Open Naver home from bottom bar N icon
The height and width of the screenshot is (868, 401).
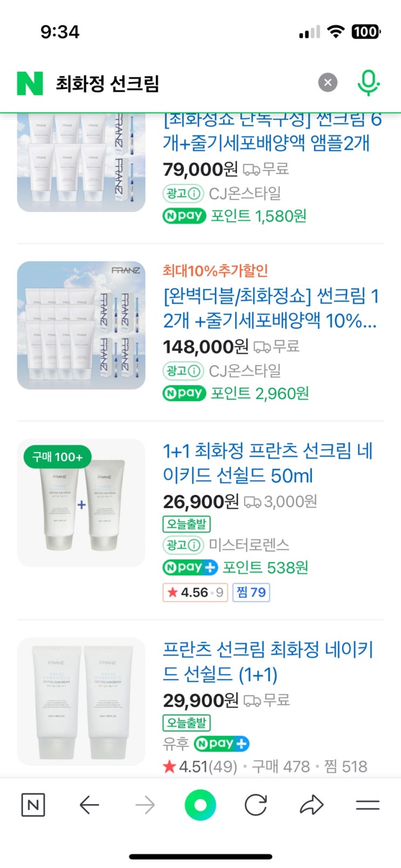pos(33,805)
